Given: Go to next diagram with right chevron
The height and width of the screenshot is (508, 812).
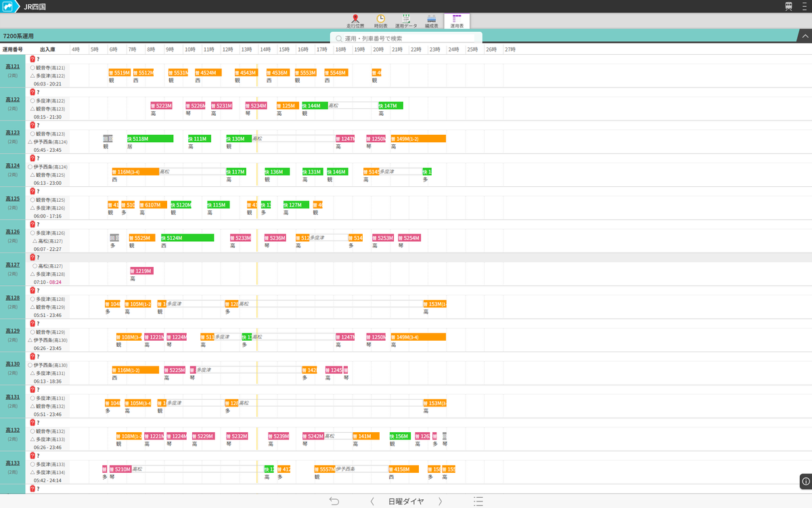Looking at the screenshot, I should point(440,501).
